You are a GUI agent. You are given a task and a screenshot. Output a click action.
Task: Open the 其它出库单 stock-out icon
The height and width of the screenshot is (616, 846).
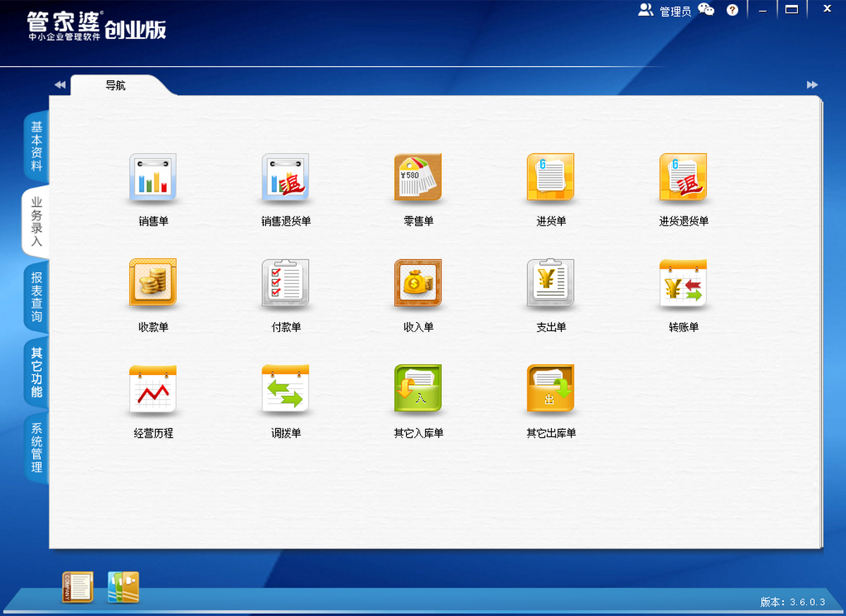[x=551, y=389]
